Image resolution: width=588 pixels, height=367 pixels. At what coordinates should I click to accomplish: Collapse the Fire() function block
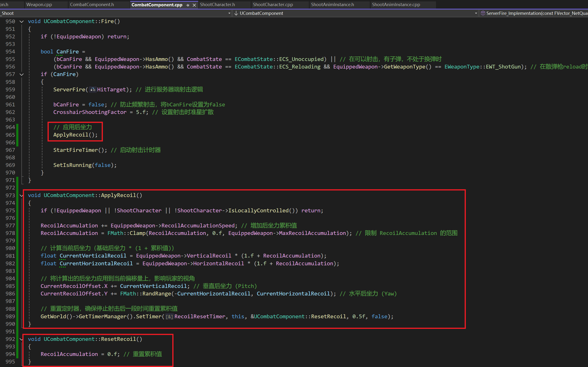22,21
